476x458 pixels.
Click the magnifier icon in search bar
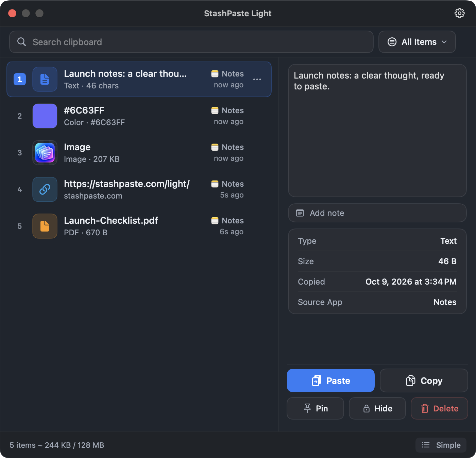point(21,42)
